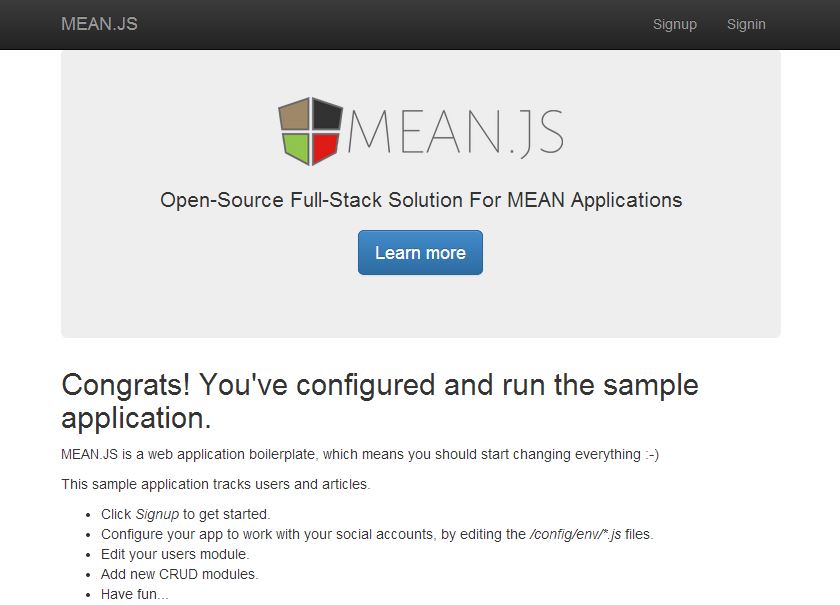Click the green quadrant of shield logo
The height and width of the screenshot is (605, 840).
(x=297, y=147)
